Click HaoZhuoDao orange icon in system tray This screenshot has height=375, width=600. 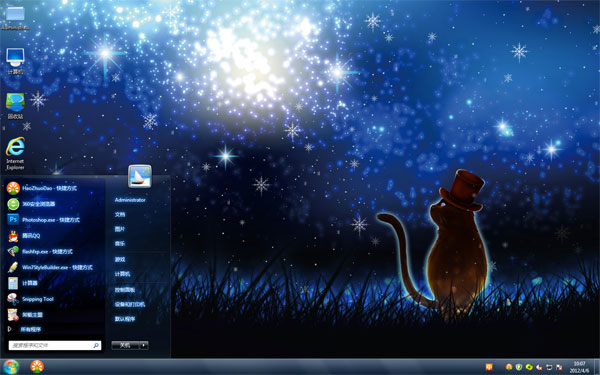[509, 367]
